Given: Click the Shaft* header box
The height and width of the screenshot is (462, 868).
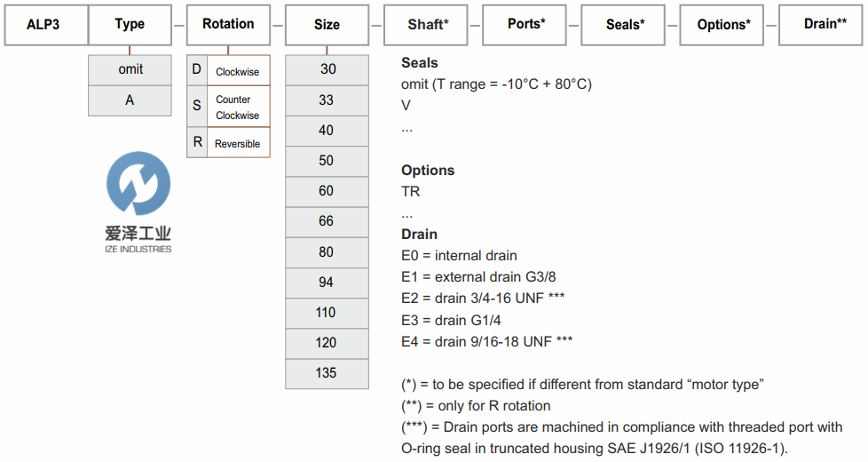Looking at the screenshot, I should [425, 25].
